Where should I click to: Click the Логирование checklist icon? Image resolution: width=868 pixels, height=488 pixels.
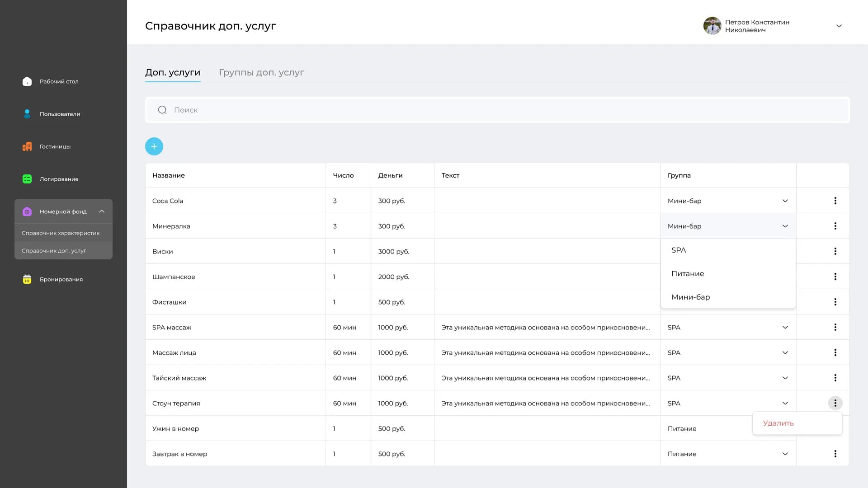point(27,179)
